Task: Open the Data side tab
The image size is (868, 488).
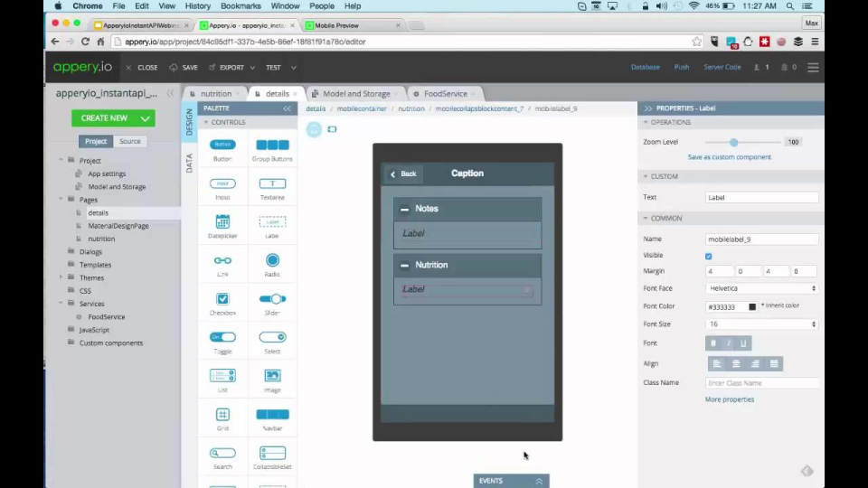Action: 189,164
